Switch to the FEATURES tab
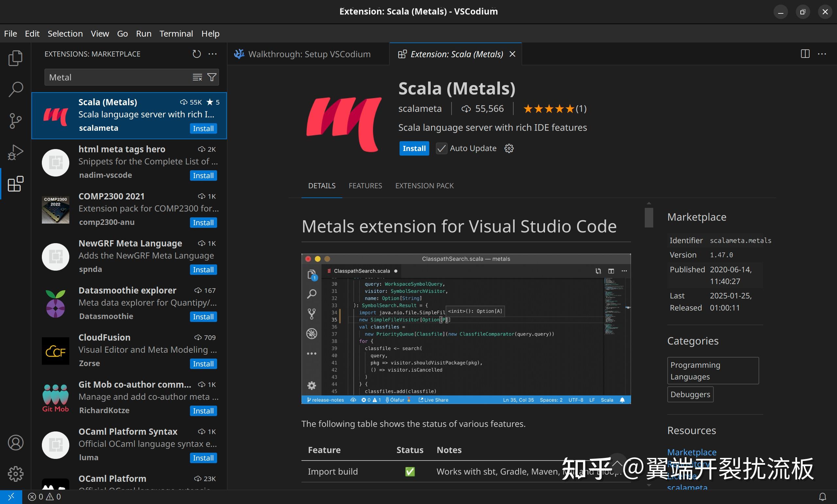The image size is (837, 504). (x=365, y=185)
